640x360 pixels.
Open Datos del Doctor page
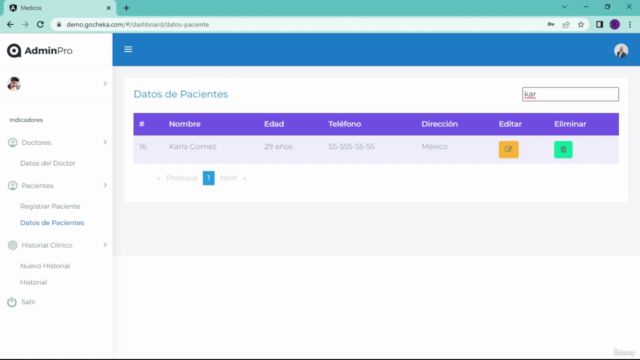(48, 163)
